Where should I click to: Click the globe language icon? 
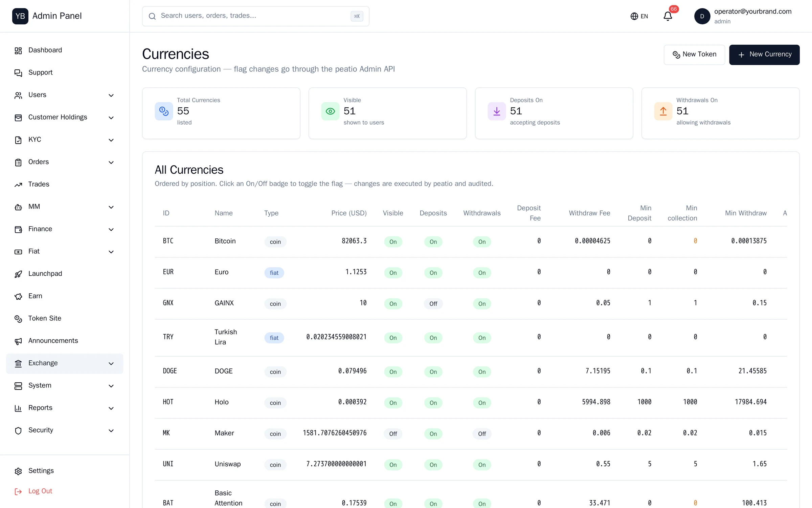[634, 16]
